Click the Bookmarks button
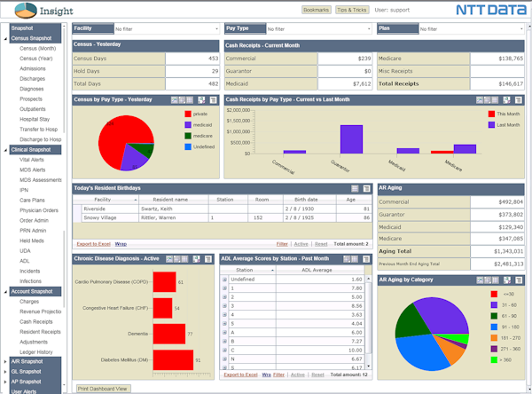Viewport: 532px width, 394px height. click(x=317, y=9)
